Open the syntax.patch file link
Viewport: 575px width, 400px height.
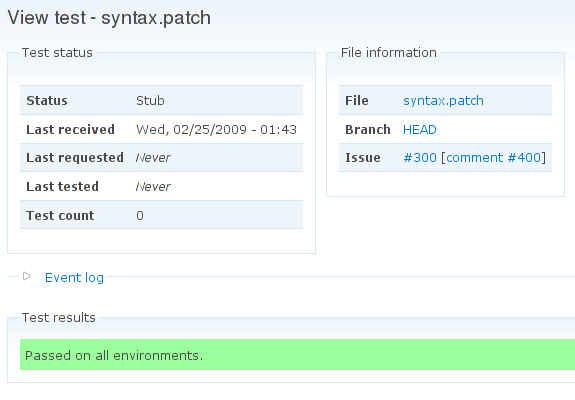point(443,100)
